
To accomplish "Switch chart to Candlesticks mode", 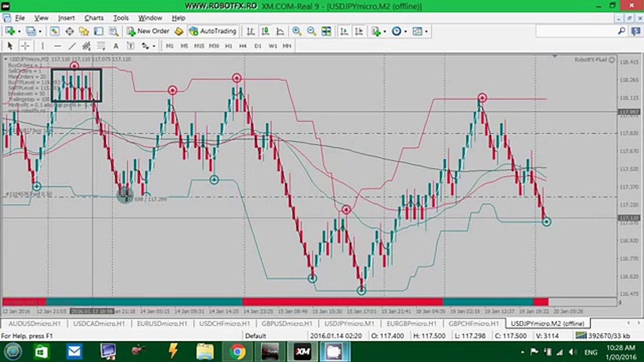I will (265, 31).
